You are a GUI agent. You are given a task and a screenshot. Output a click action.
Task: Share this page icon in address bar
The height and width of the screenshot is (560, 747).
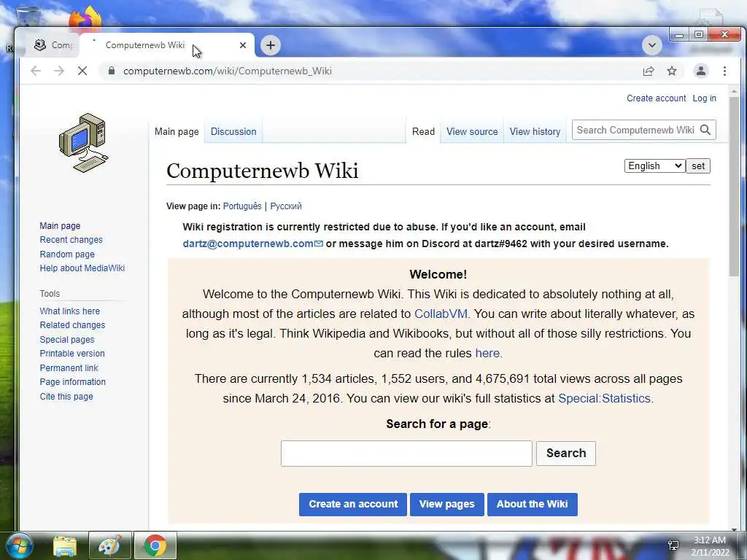(x=649, y=71)
